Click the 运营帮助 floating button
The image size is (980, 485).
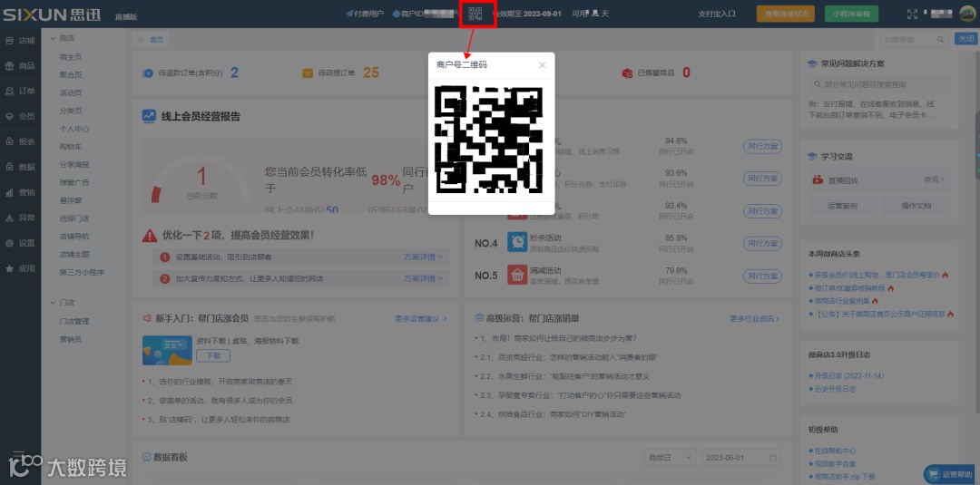pos(950,474)
